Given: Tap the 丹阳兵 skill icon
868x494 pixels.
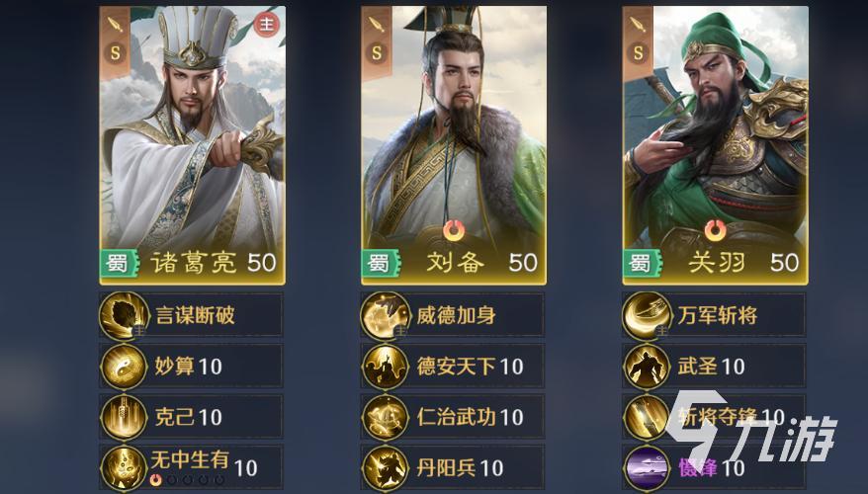Looking at the screenshot, I should pyautogui.click(x=385, y=468).
